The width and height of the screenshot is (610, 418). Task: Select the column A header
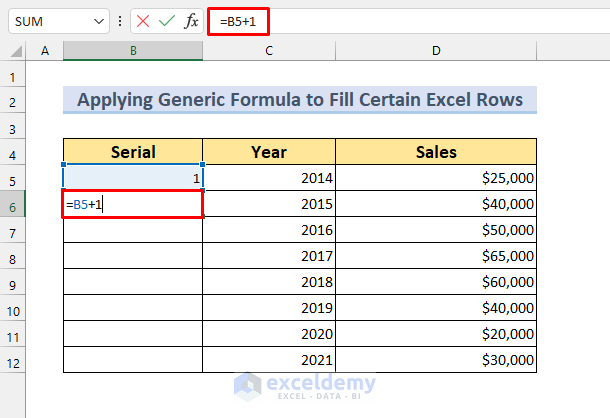(x=46, y=51)
